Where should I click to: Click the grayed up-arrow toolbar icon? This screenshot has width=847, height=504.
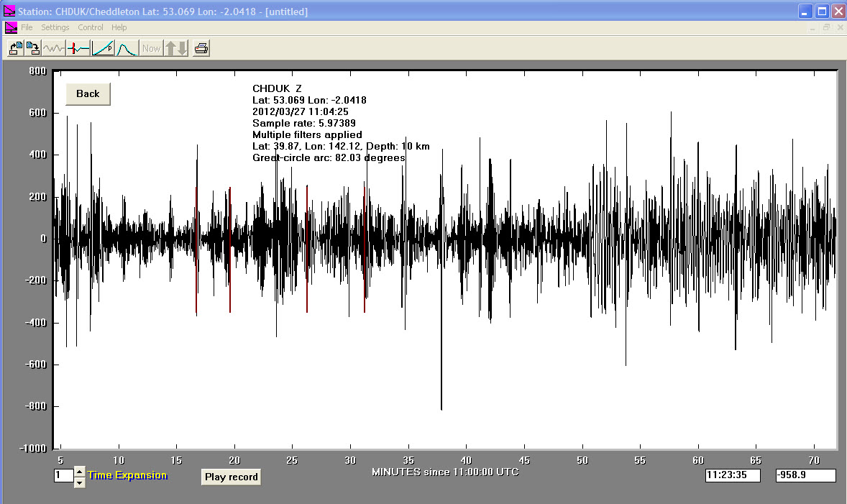[170, 49]
